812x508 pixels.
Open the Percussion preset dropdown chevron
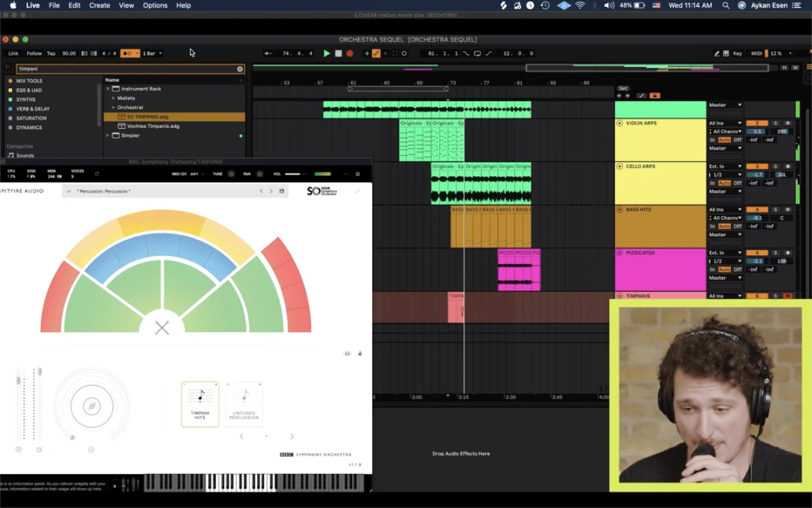[69, 191]
